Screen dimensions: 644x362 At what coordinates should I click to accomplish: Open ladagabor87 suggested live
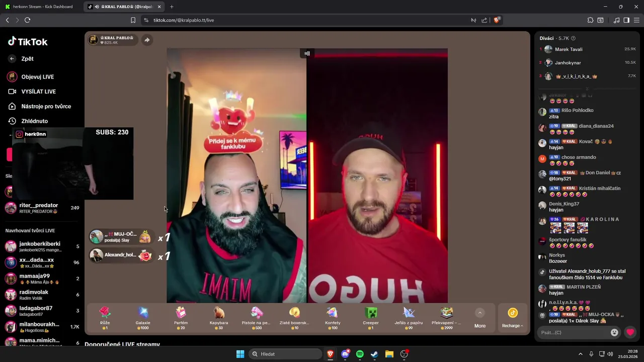coord(42,311)
